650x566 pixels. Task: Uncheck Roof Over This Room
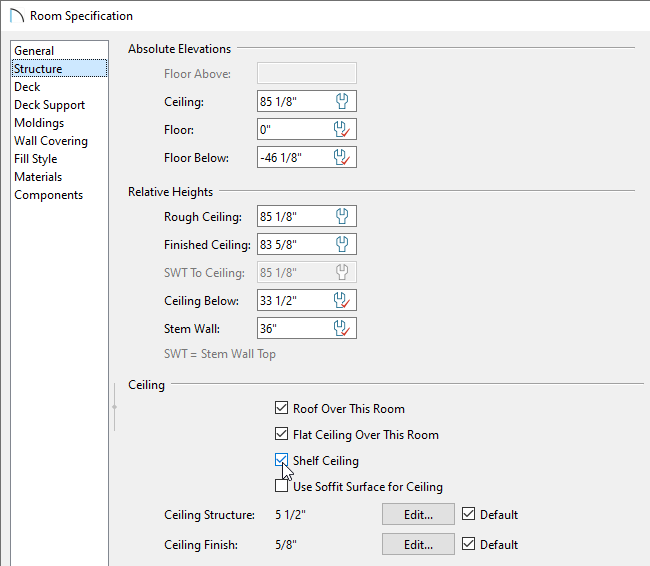click(281, 408)
